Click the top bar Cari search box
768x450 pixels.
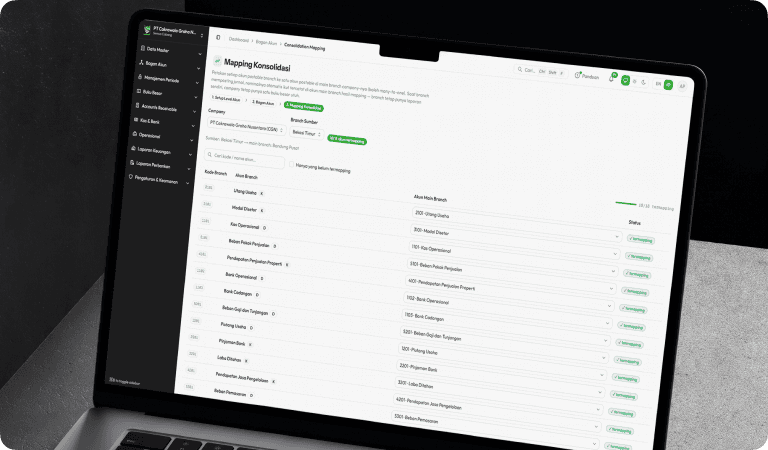pyautogui.click(x=541, y=71)
